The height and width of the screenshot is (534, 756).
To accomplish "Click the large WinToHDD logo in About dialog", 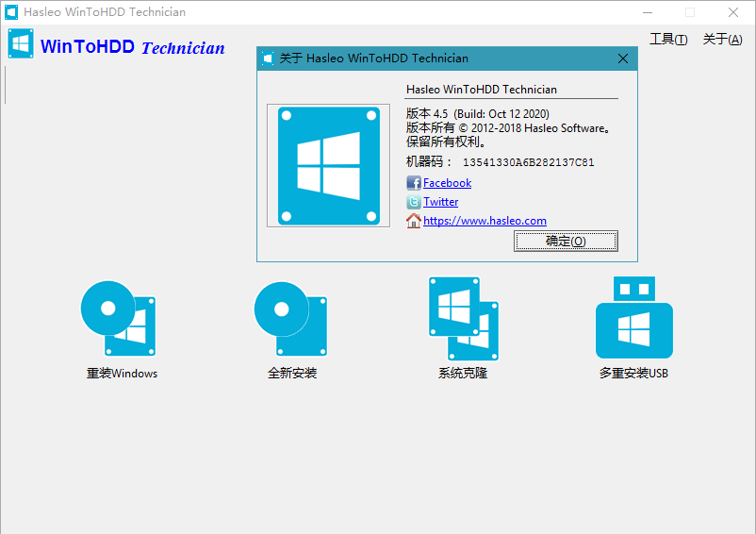I will 328,165.
